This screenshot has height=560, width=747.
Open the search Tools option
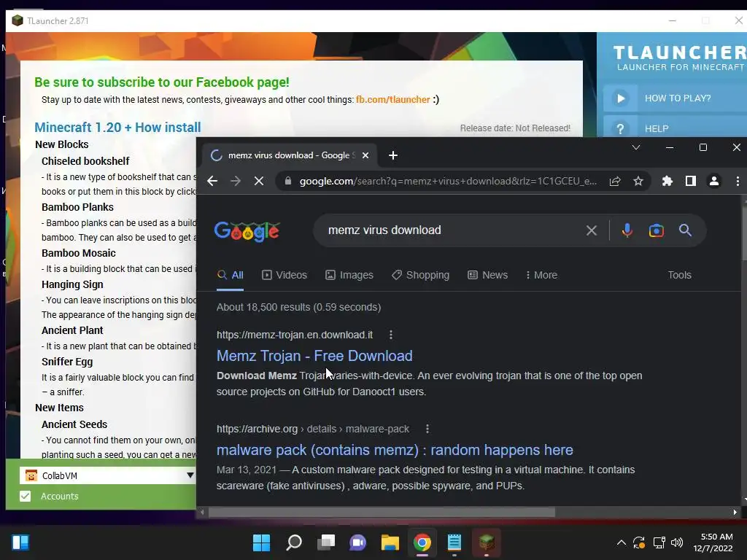pos(679,275)
